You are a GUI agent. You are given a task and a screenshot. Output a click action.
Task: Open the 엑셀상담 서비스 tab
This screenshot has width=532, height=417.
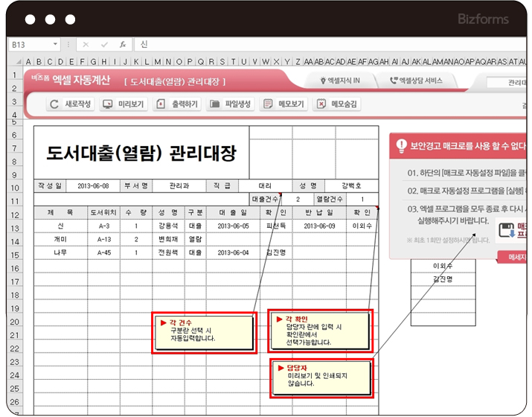point(415,80)
